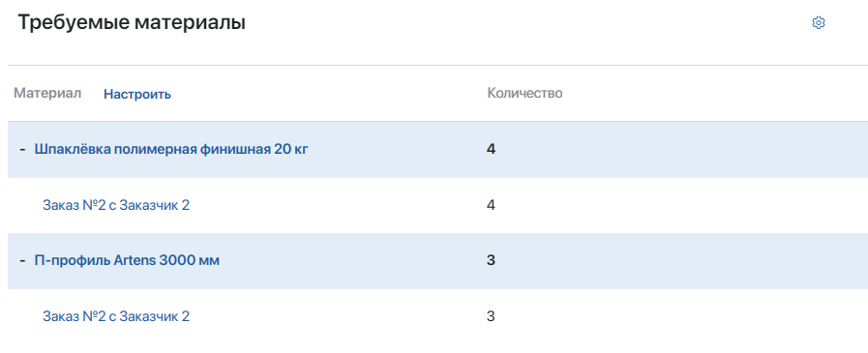Select quantity 3 in order row below П-профиль

[491, 316]
